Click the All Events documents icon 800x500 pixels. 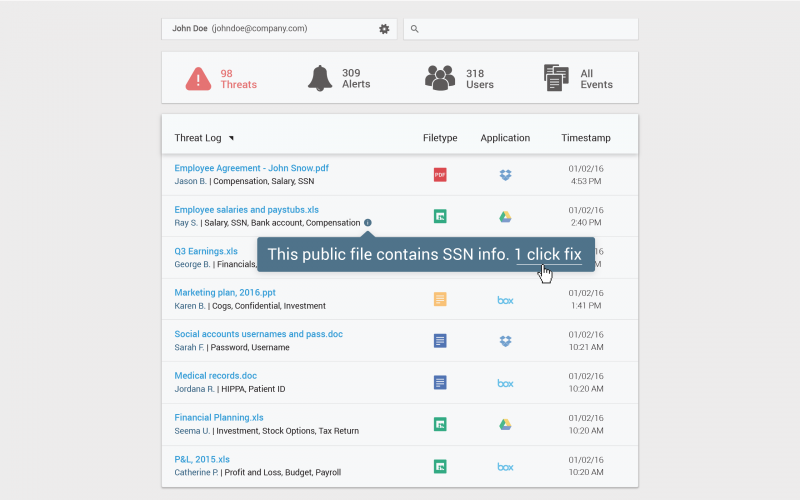point(556,78)
